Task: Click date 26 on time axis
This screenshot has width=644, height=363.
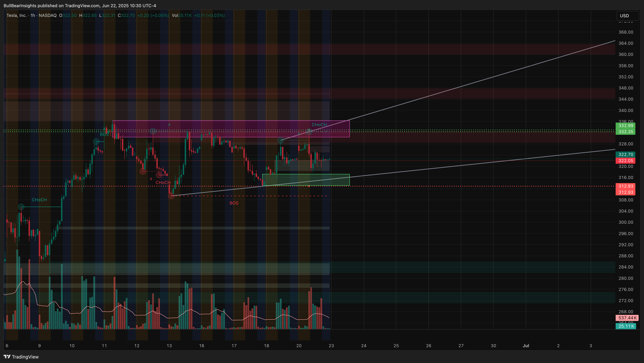Action: click(x=428, y=346)
